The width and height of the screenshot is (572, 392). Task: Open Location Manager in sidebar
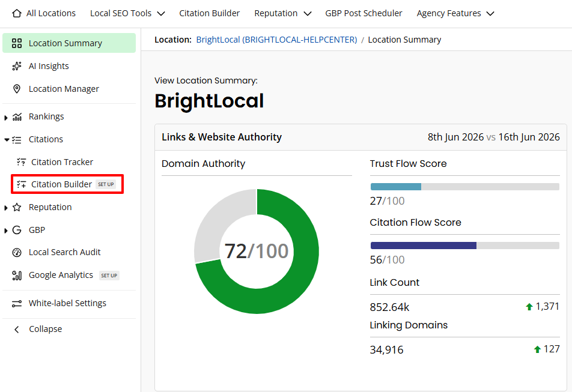coord(64,89)
